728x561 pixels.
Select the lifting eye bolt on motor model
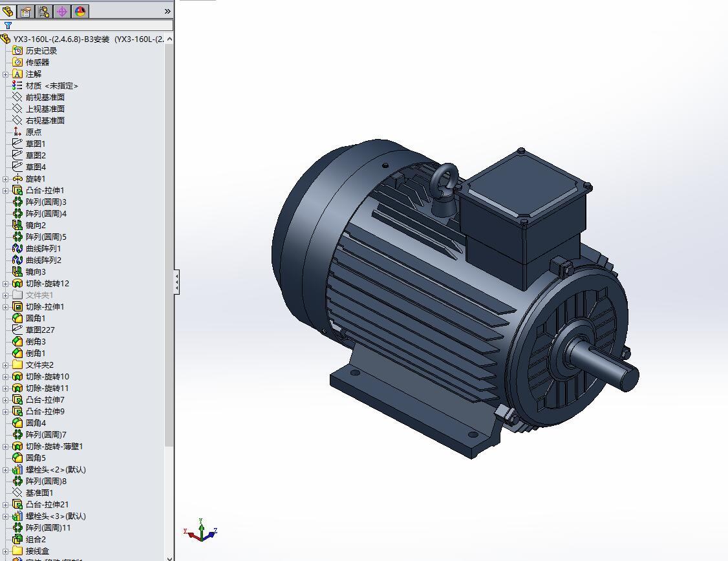(444, 189)
